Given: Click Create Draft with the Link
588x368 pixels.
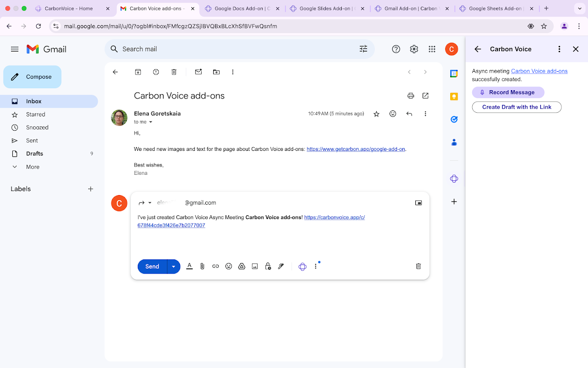Looking at the screenshot, I should click(517, 107).
